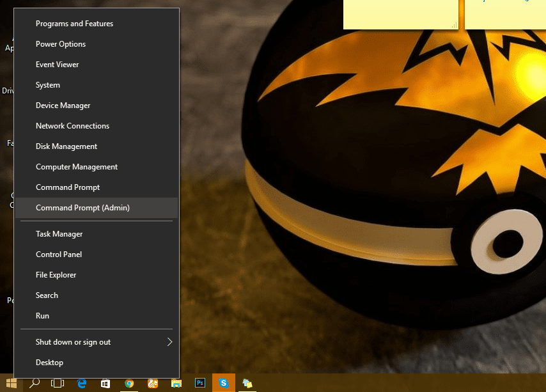The width and height of the screenshot is (546, 392).
Task: Launch Microsoft Edge from the taskbar
Action: [82, 383]
